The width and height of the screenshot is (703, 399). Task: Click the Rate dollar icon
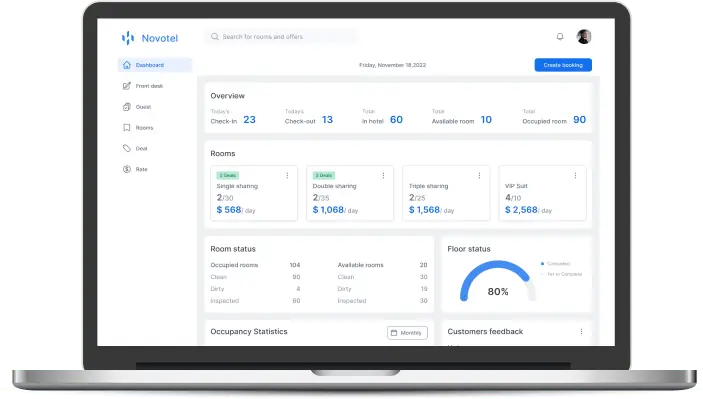(x=127, y=169)
